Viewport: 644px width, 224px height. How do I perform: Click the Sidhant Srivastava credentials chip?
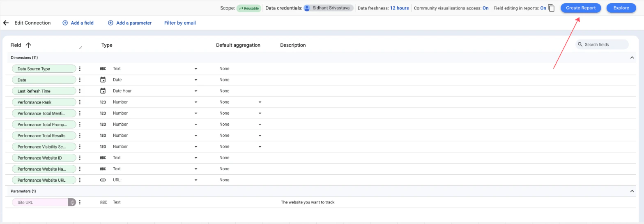[x=329, y=8]
